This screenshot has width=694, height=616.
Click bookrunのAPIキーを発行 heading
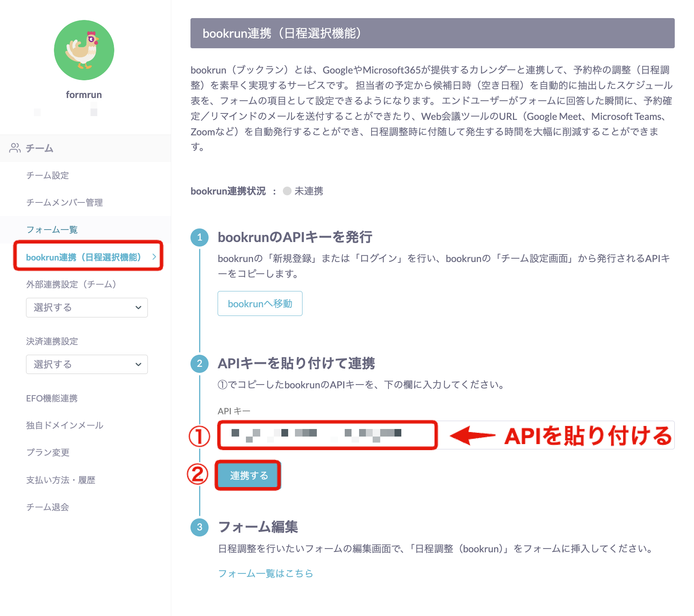(295, 237)
